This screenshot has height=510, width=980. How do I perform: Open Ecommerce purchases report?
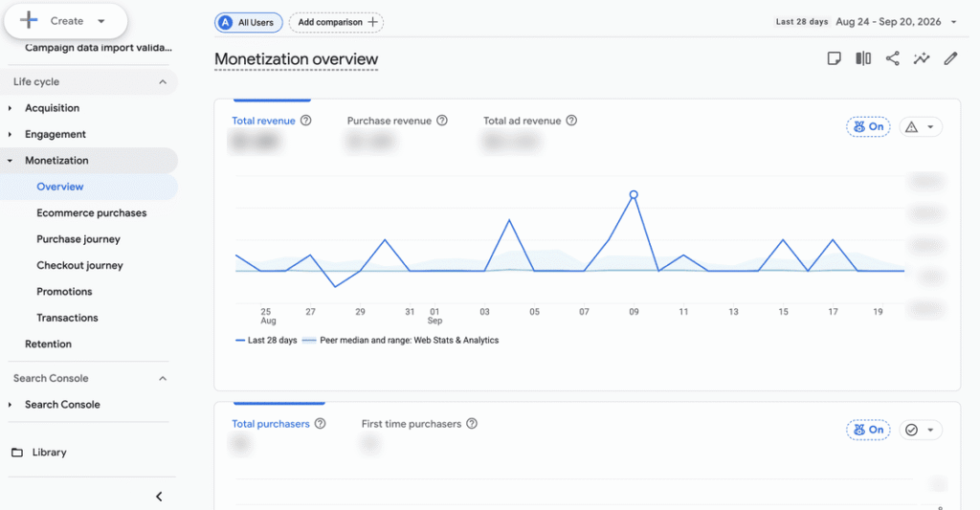[91, 213]
